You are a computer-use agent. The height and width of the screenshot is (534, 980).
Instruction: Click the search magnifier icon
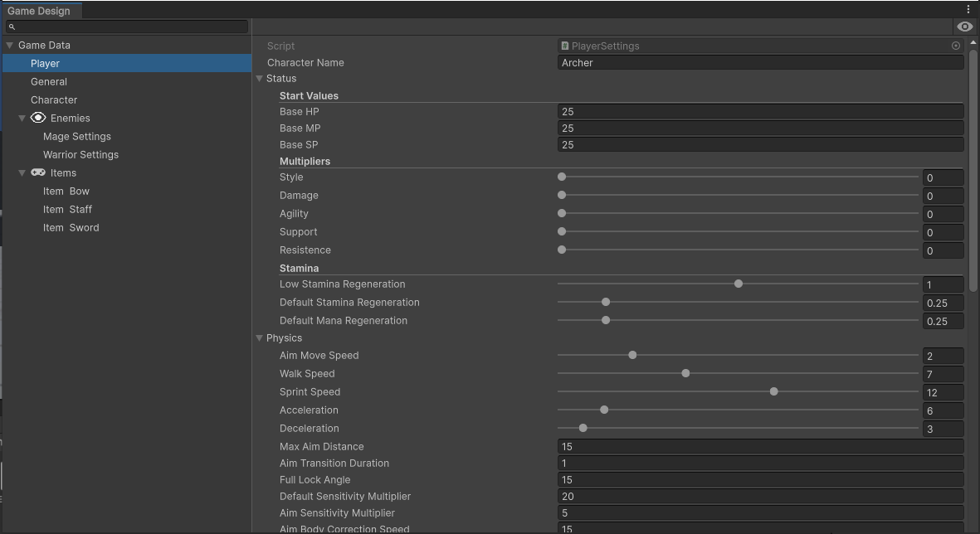click(12, 27)
